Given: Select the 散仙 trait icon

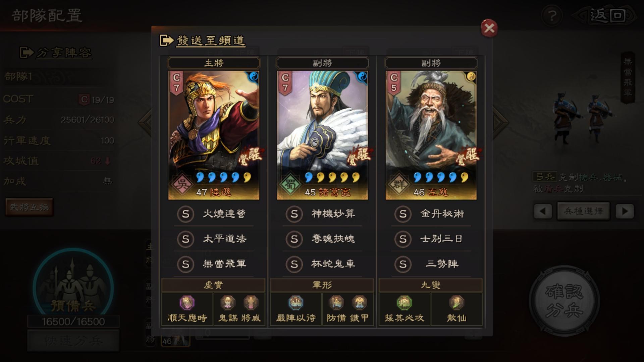Looking at the screenshot, I should (457, 303).
